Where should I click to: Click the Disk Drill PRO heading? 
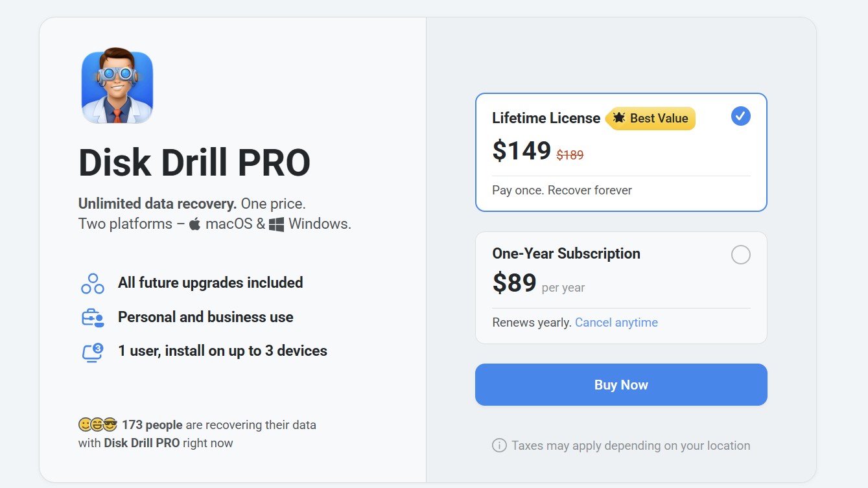pyautogui.click(x=194, y=163)
